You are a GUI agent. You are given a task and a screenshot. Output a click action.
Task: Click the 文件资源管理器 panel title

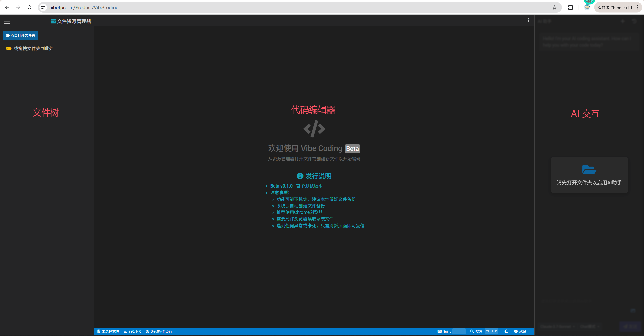coord(74,21)
